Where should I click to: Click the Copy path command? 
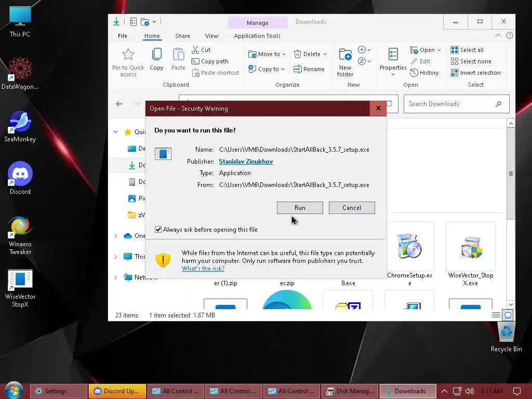(210, 61)
